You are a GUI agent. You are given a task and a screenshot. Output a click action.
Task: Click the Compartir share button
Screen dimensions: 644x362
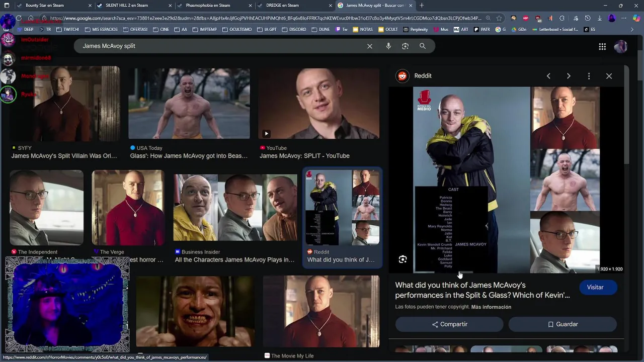tap(449, 324)
